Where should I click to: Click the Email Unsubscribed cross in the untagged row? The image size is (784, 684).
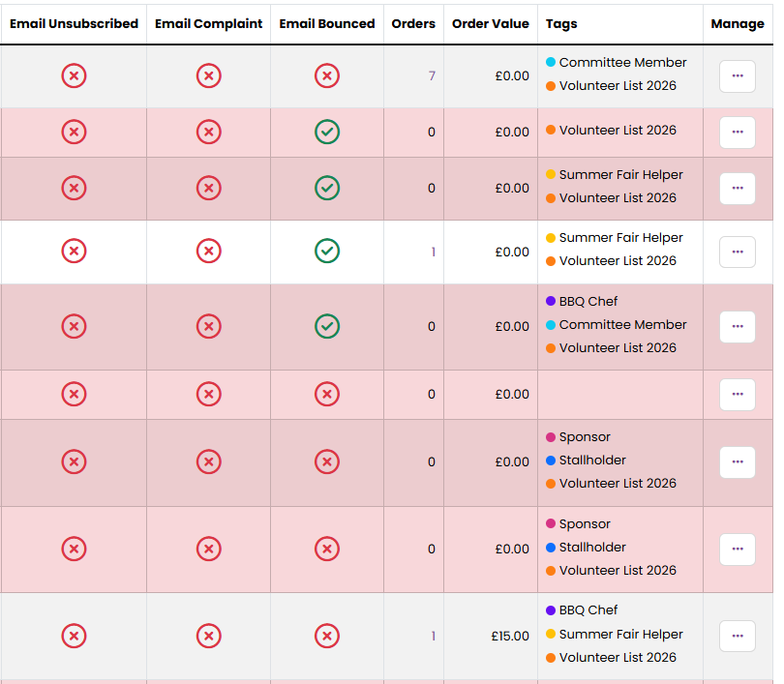(74, 394)
